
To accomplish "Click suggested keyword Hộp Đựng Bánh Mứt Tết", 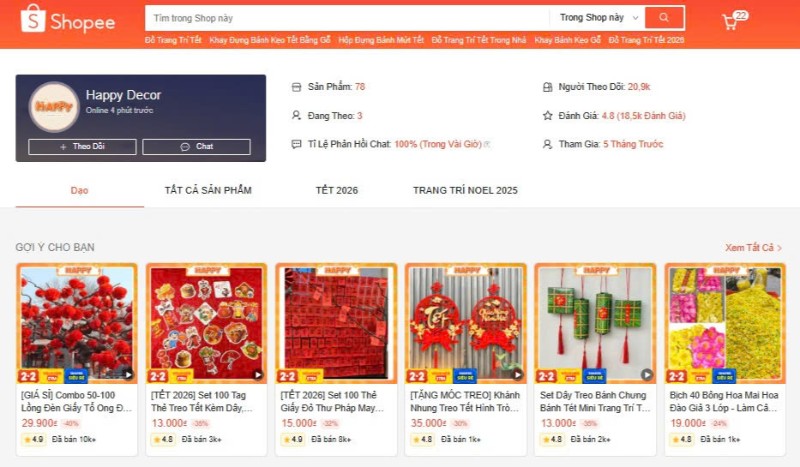I will coord(381,40).
